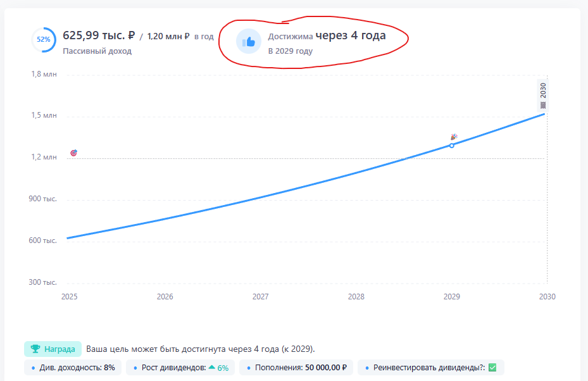Click the trophy icon in Награда badge
Image resolution: width=588 pixels, height=381 pixels.
[x=35, y=349]
